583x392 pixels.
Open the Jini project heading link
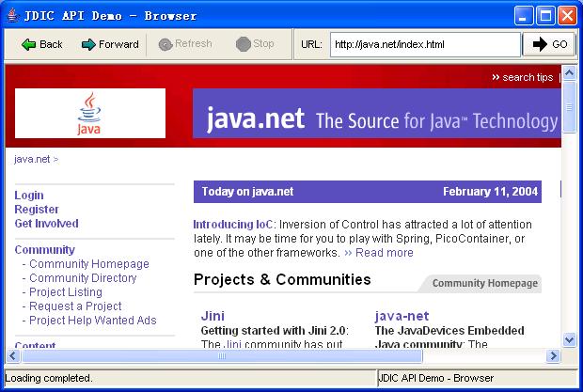click(x=213, y=316)
